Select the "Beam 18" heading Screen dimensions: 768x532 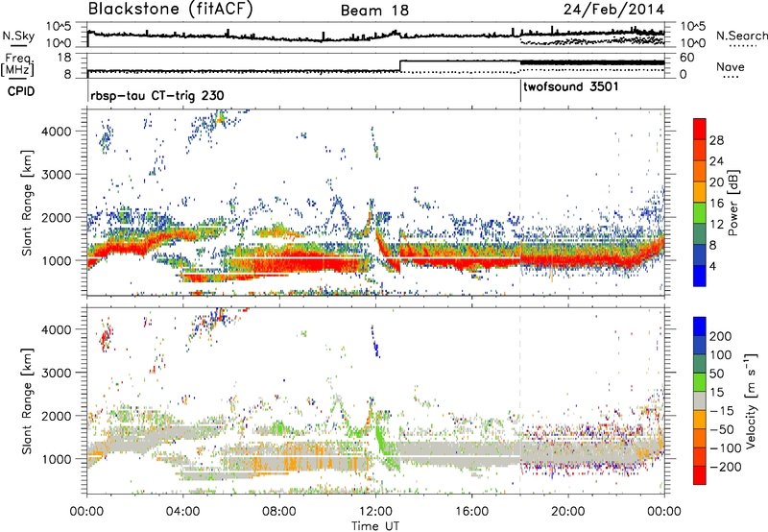(374, 11)
